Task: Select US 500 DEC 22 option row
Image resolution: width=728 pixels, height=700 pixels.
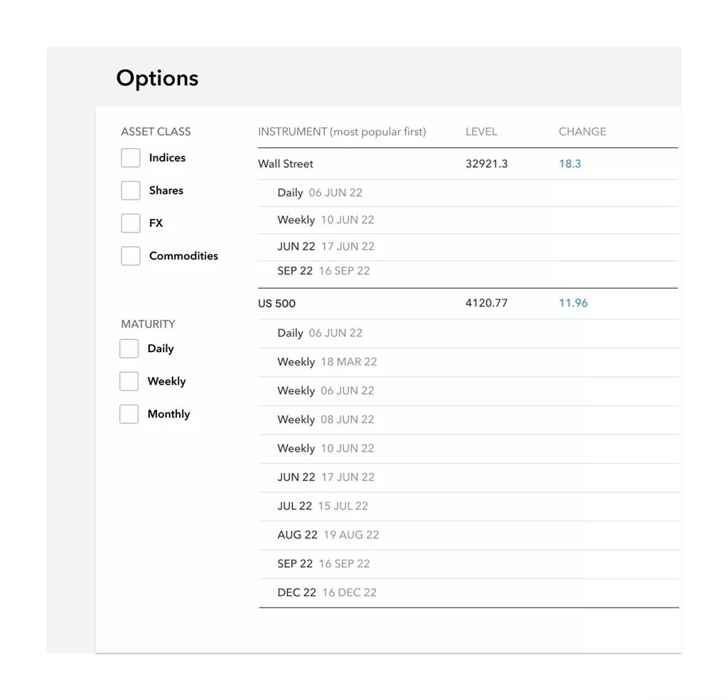Action: coord(327,593)
